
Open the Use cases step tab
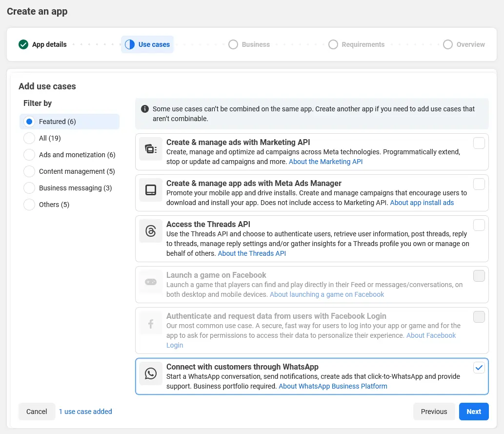[x=147, y=44]
